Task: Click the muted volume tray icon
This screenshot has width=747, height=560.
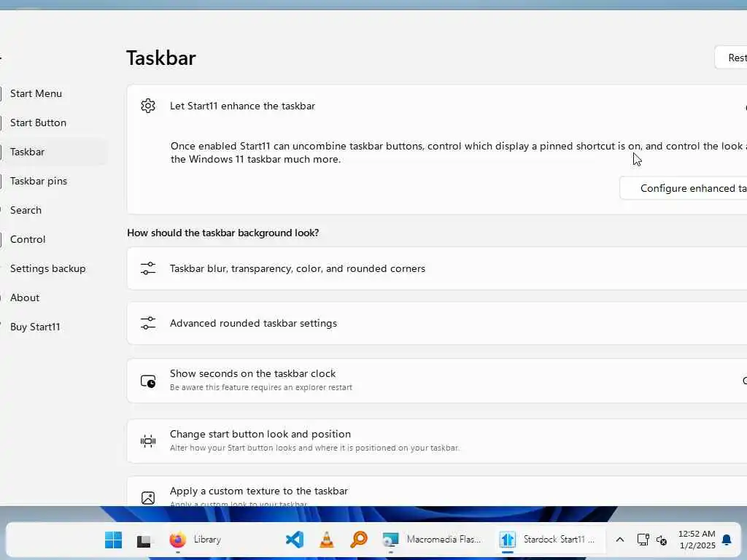Action: (661, 540)
